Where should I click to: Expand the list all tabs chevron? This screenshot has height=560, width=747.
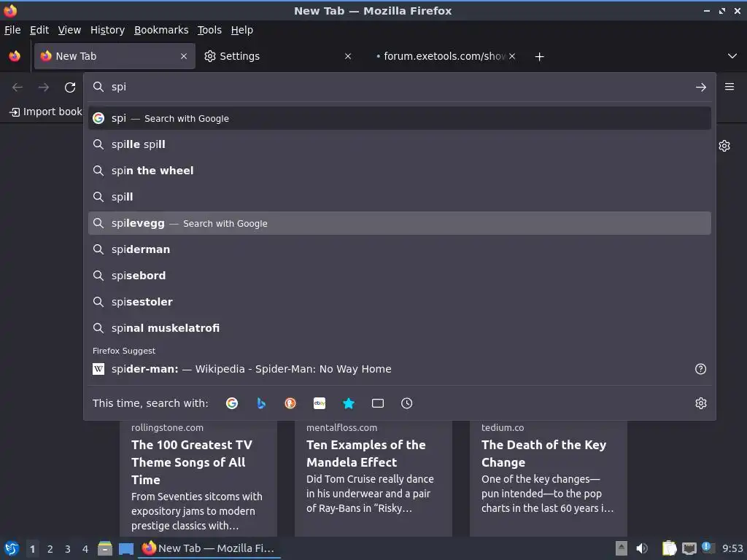click(732, 56)
